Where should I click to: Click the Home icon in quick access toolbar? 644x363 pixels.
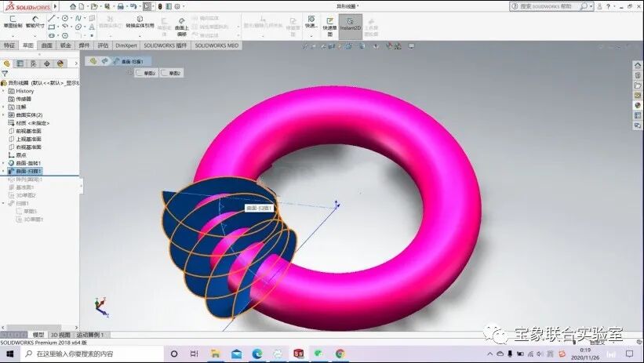73,6
